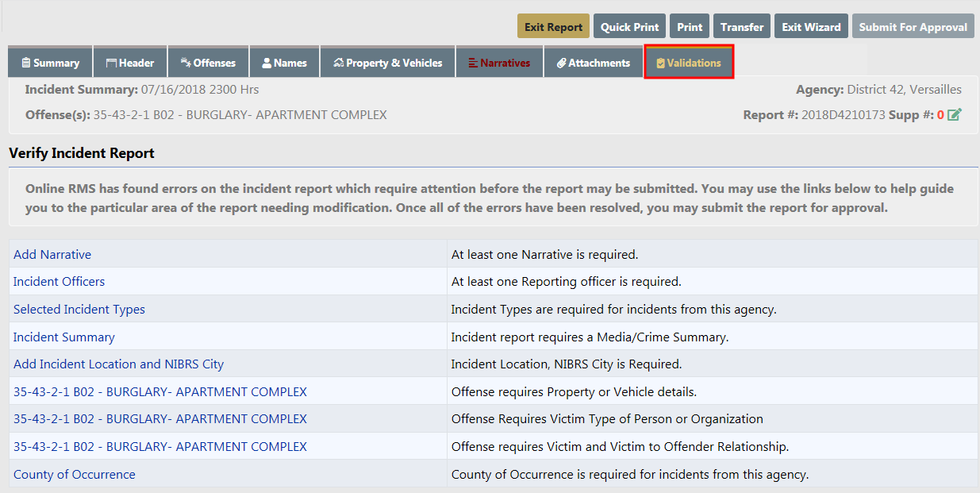
Task: Click the Quick Print button
Action: (x=629, y=27)
